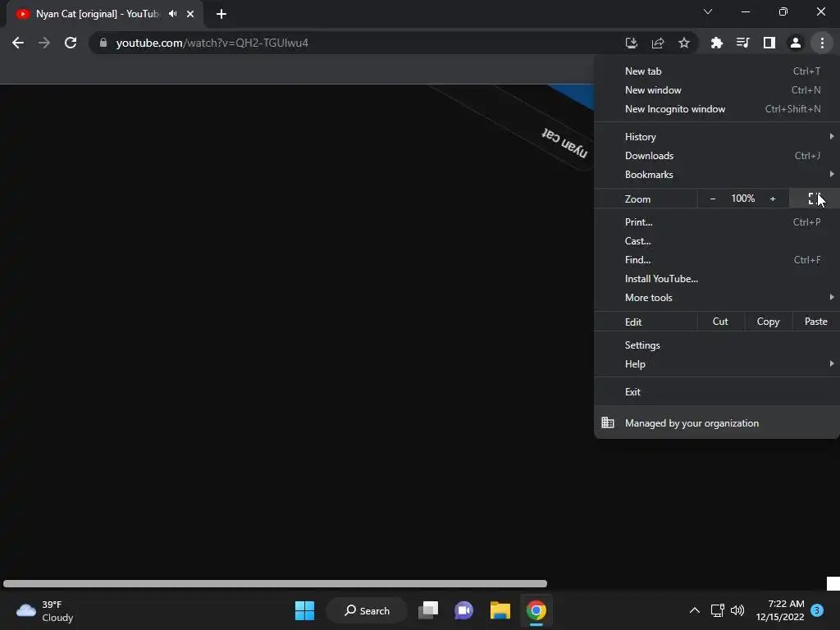Image resolution: width=840 pixels, height=630 pixels.
Task: Click the Paste button
Action: 816,322
